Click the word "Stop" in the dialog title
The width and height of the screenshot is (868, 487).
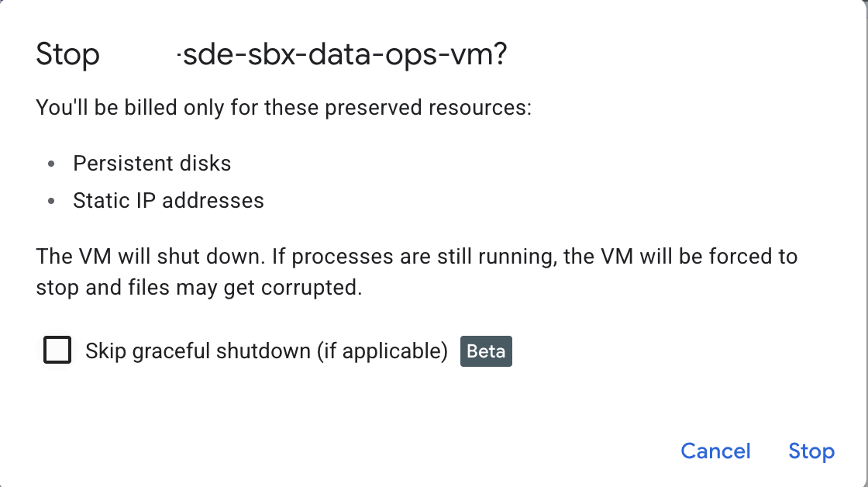[x=68, y=56]
